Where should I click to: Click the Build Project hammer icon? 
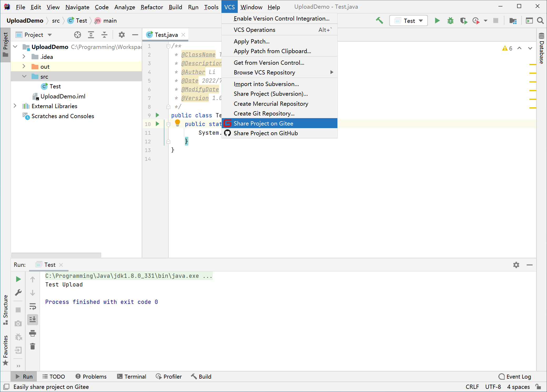click(x=379, y=21)
